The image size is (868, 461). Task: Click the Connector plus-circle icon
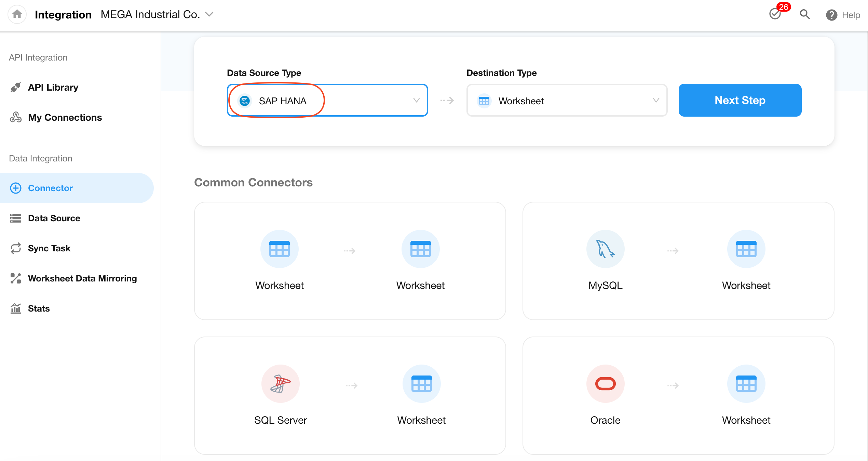click(16, 188)
